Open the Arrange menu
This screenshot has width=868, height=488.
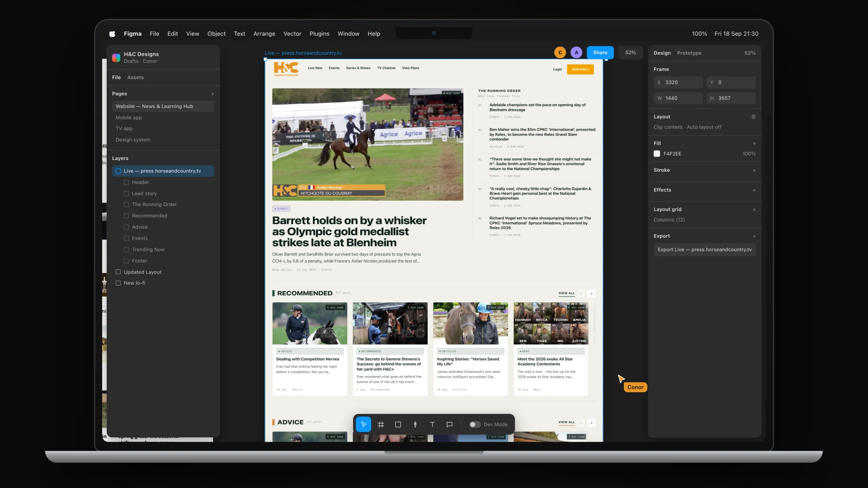pos(264,34)
